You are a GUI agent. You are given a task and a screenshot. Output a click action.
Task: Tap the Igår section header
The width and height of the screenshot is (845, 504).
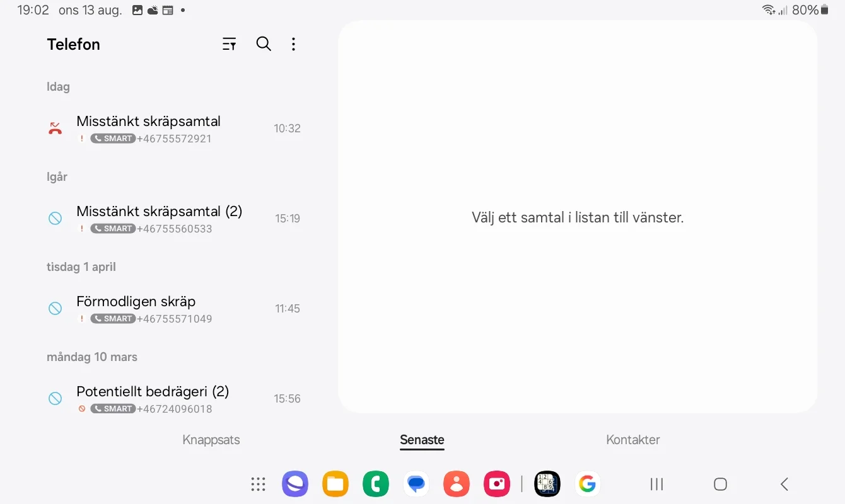[57, 177]
